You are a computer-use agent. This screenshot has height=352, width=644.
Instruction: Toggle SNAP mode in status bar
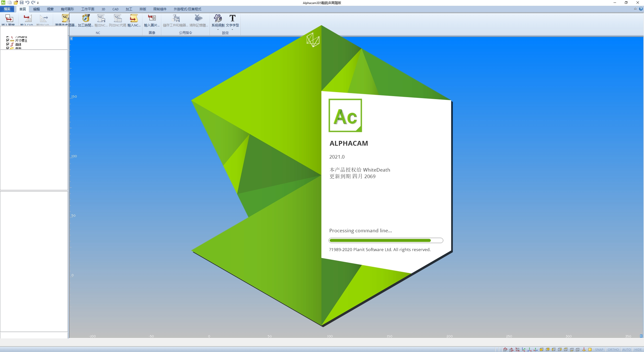point(599,349)
